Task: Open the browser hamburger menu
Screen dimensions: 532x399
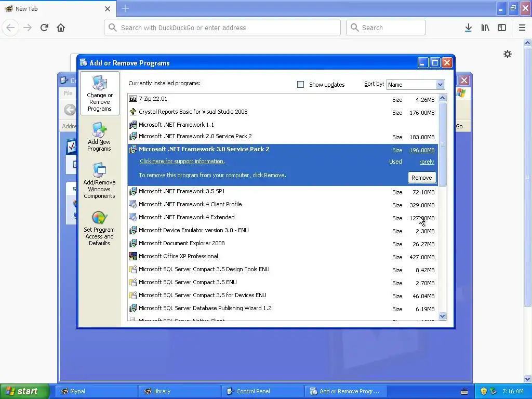Action: tap(522, 28)
